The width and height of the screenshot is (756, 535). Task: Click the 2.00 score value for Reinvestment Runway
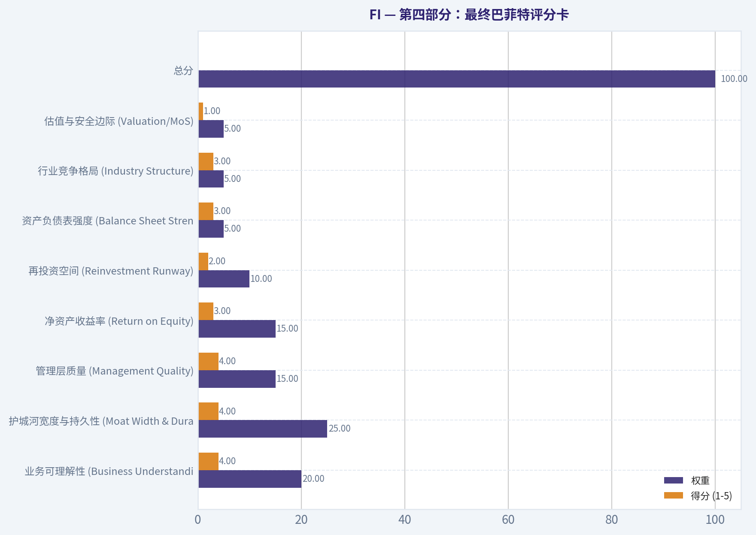217,261
